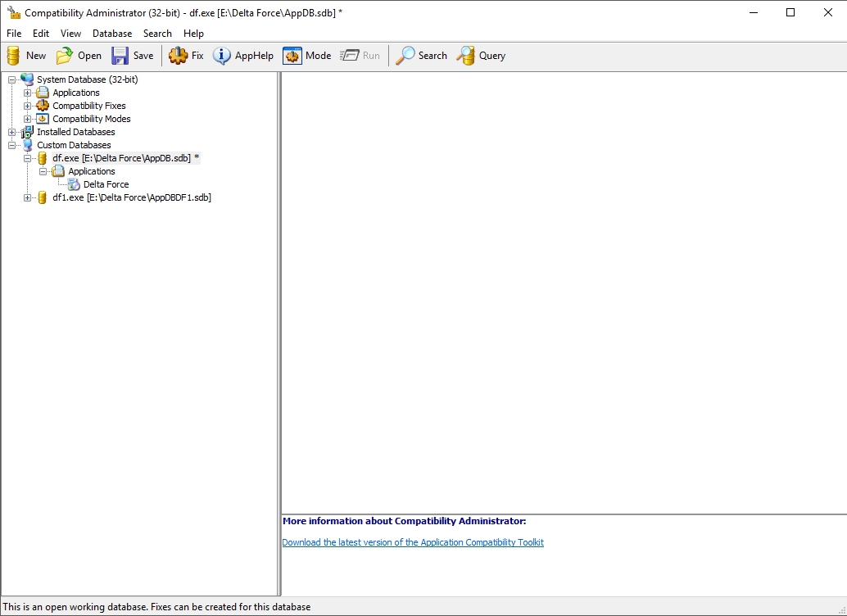Click the Custom Databases tree icon
Image resolution: width=847 pixels, height=616 pixels.
tap(27, 145)
